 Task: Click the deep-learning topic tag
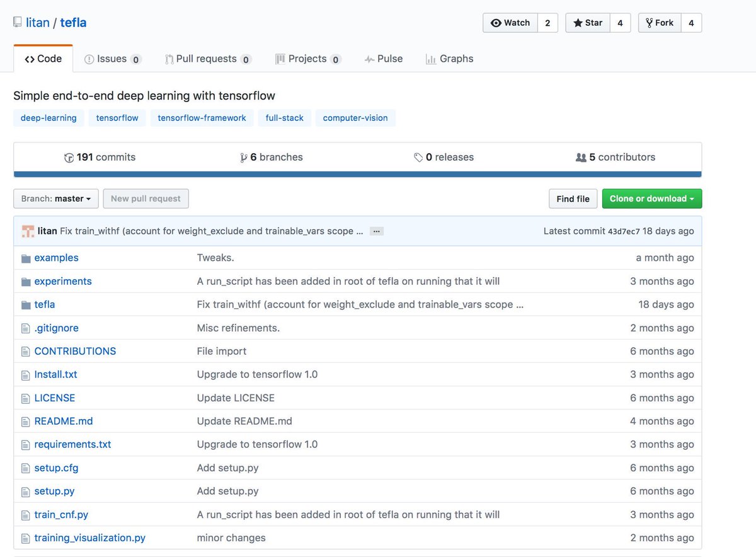[49, 118]
